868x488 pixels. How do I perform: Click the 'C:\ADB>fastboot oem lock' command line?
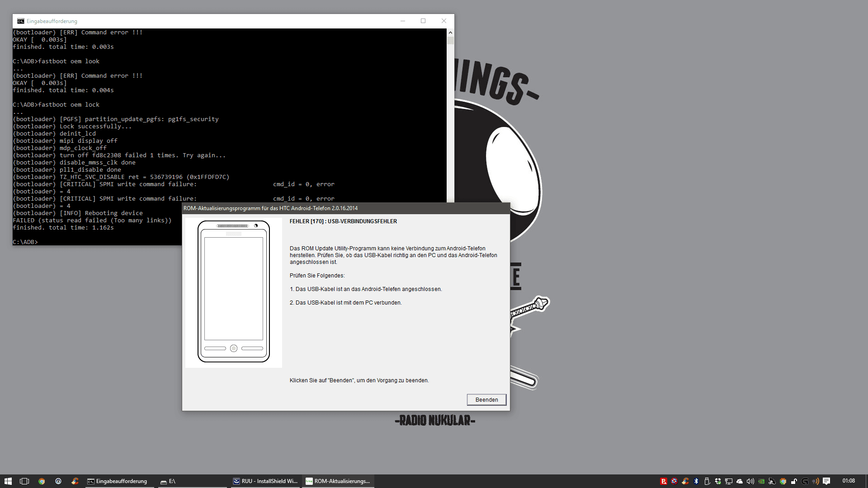(56, 105)
